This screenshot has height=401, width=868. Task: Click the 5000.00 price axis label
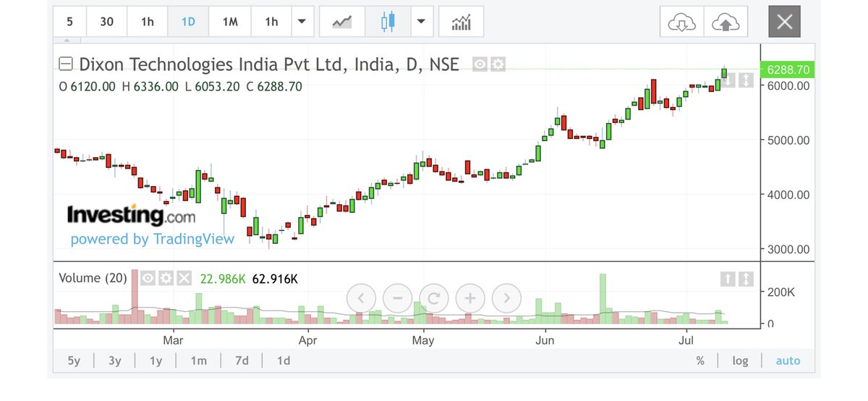tap(788, 140)
